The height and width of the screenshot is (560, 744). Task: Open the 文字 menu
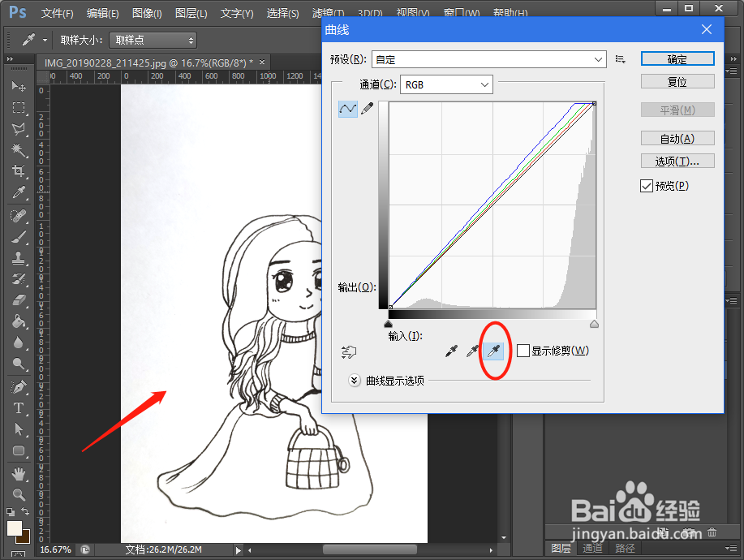[237, 13]
